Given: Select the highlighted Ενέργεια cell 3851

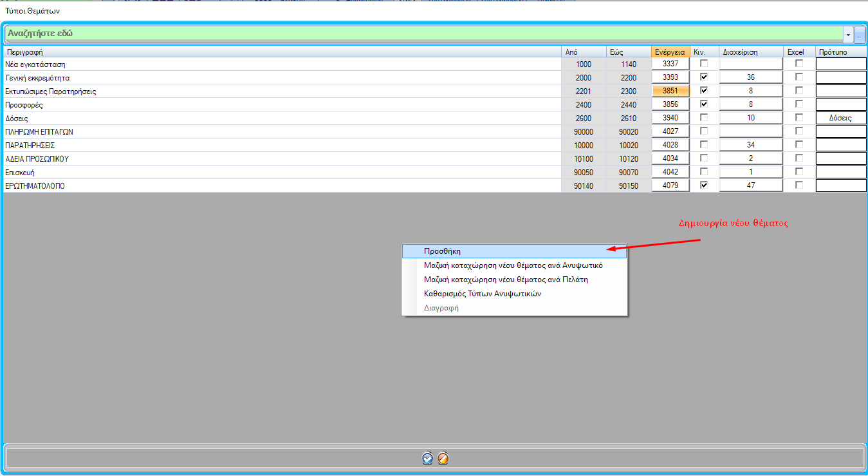Looking at the screenshot, I should click(670, 91).
